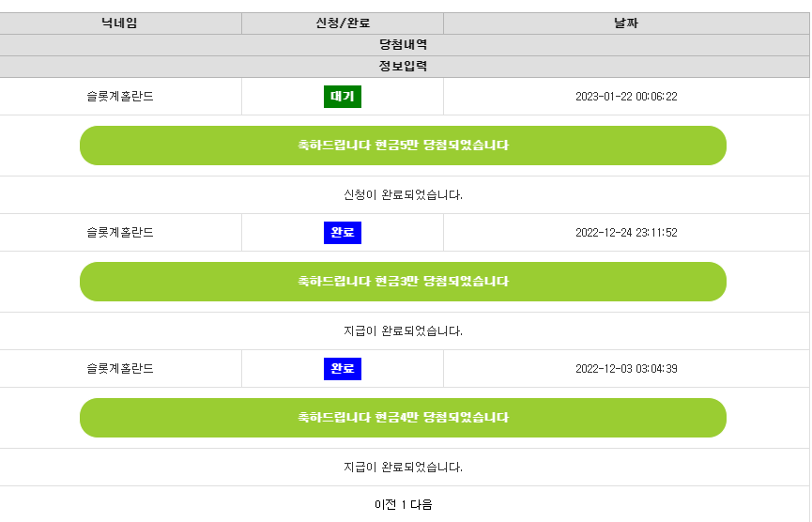
Task: Select page number 1 in pagination
Action: (x=404, y=504)
